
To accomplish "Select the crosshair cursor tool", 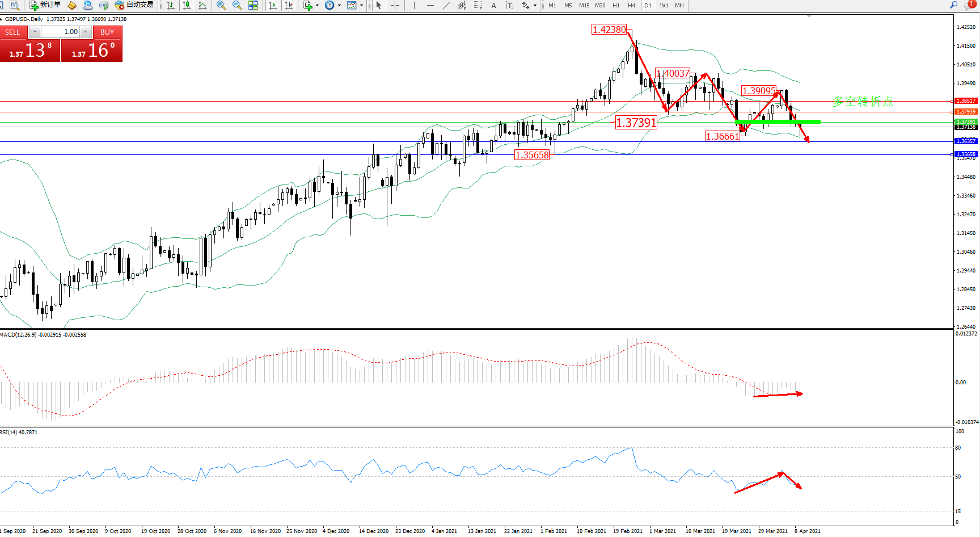I will coord(395,5).
